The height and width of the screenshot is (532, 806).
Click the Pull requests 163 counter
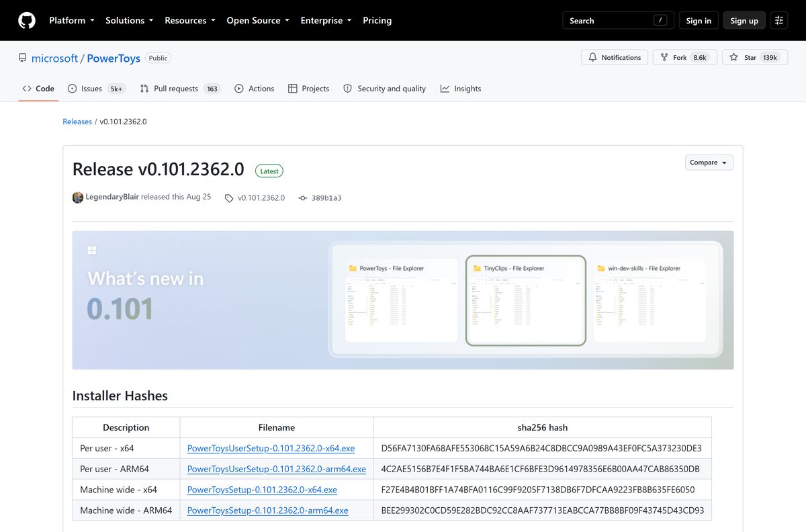(212, 89)
